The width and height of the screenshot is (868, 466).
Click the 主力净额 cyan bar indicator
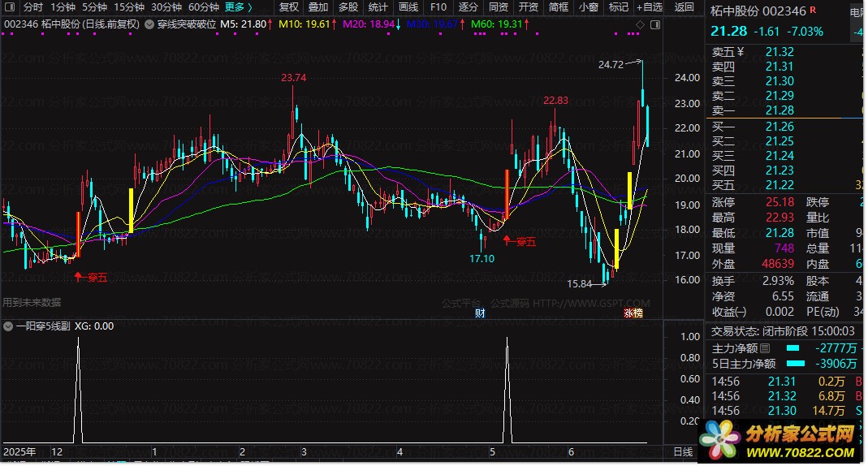pyautogui.click(x=792, y=348)
